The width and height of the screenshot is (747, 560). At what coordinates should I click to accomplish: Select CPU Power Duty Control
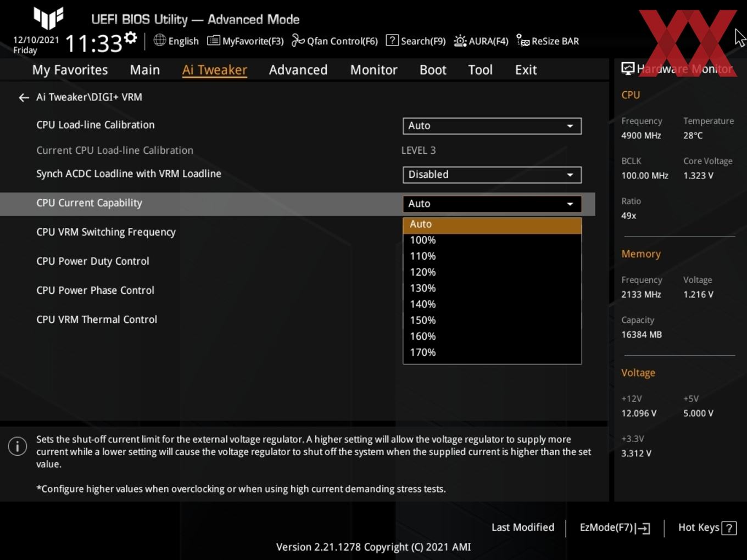tap(93, 261)
